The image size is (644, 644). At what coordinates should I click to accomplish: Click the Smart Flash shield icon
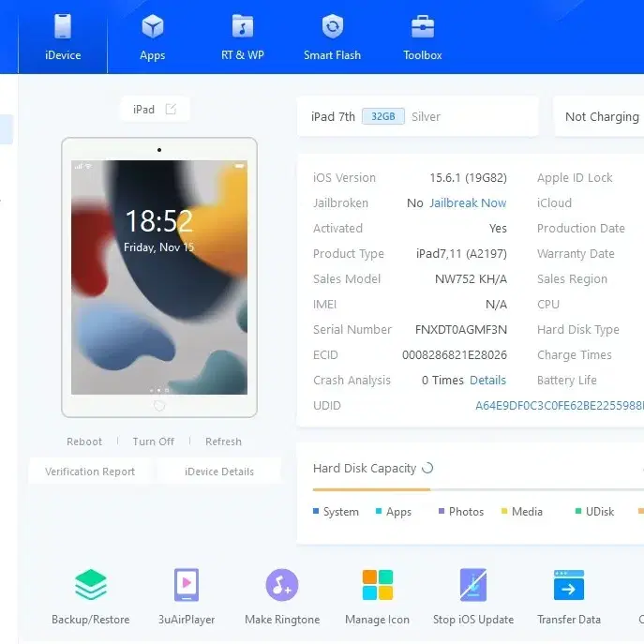pyautogui.click(x=332, y=26)
